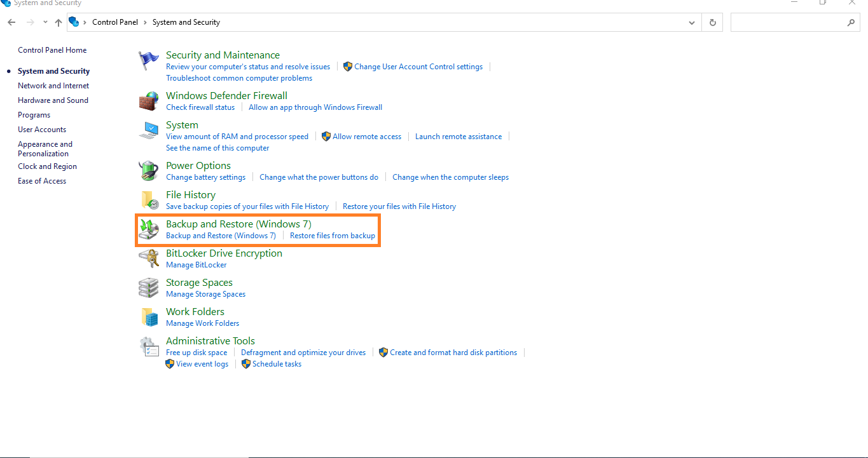Open Appearance and Personalization category
This screenshot has height=458, width=868.
tap(45, 149)
